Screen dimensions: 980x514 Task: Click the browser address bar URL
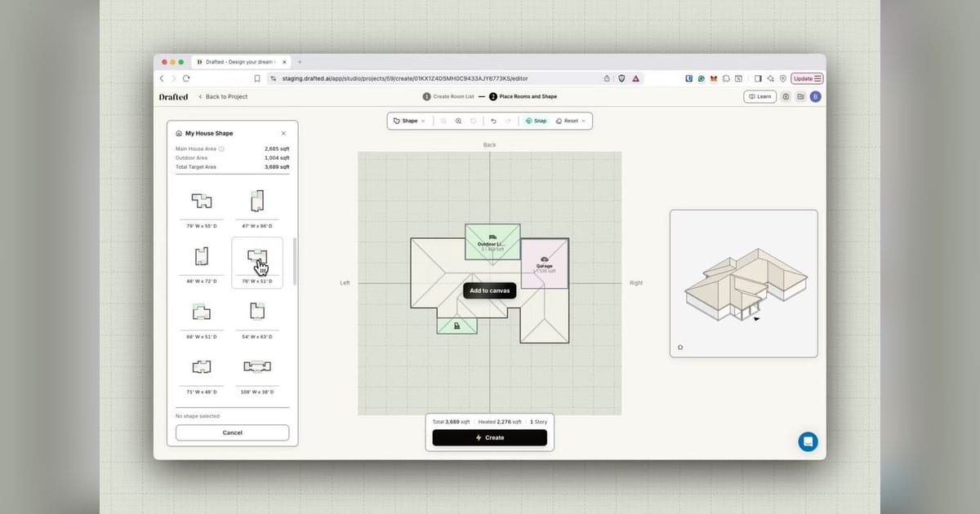click(405, 78)
